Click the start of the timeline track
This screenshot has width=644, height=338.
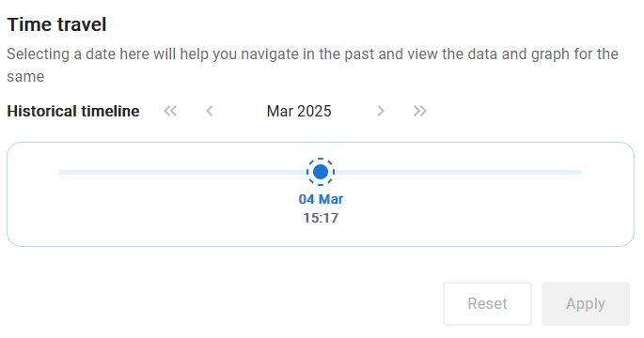61,172
